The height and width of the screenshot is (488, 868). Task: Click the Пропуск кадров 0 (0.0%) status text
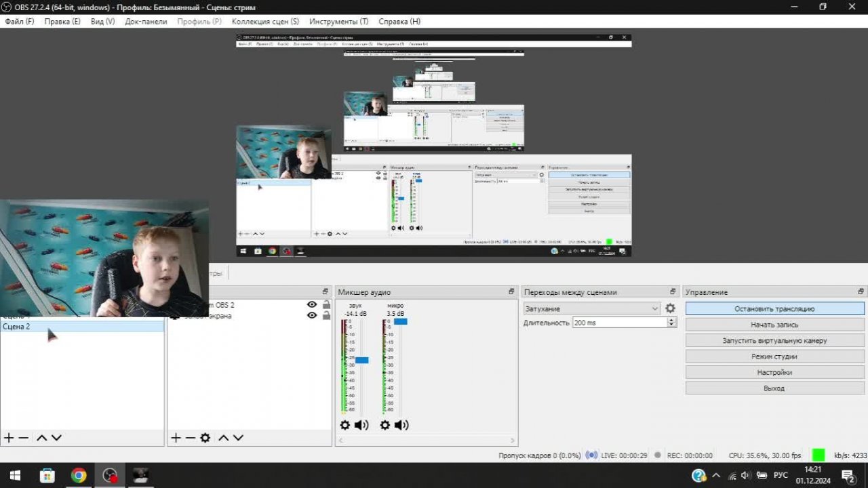click(540, 455)
